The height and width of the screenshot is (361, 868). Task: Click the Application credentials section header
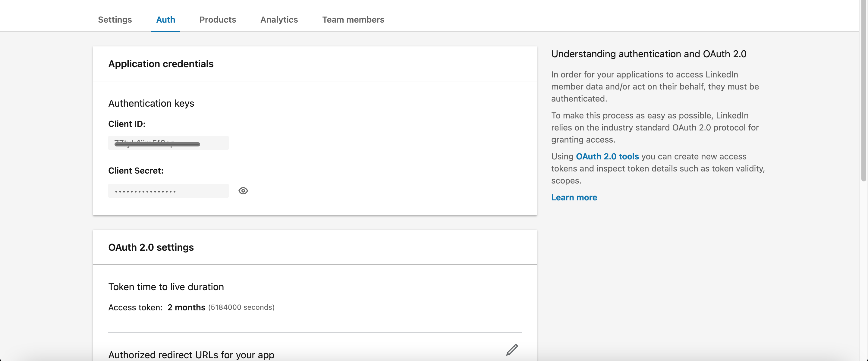[x=161, y=64]
